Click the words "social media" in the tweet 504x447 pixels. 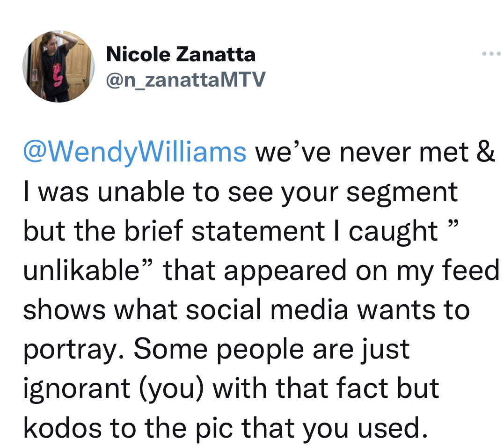tap(267, 309)
